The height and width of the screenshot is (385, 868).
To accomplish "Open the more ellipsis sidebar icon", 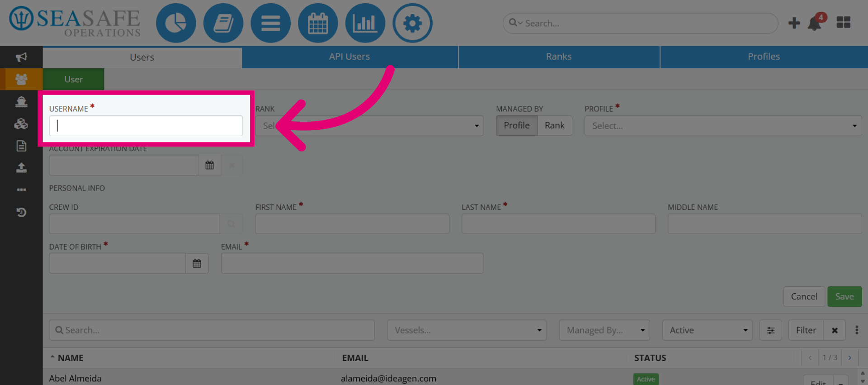I will pyautogui.click(x=21, y=190).
